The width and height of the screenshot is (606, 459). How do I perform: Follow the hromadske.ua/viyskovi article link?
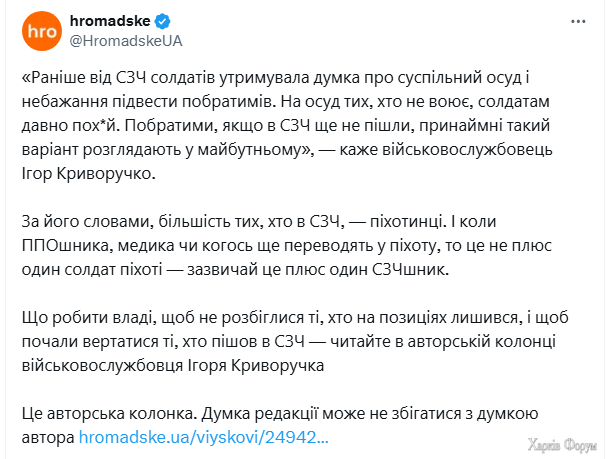click(x=204, y=437)
